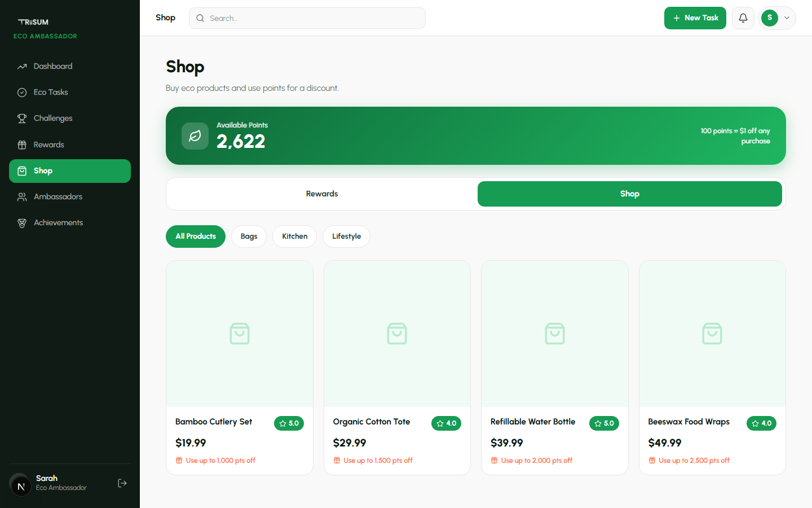The height and width of the screenshot is (508, 812).
Task: Open the Organic Cotton Tote product image
Action: pyautogui.click(x=397, y=334)
